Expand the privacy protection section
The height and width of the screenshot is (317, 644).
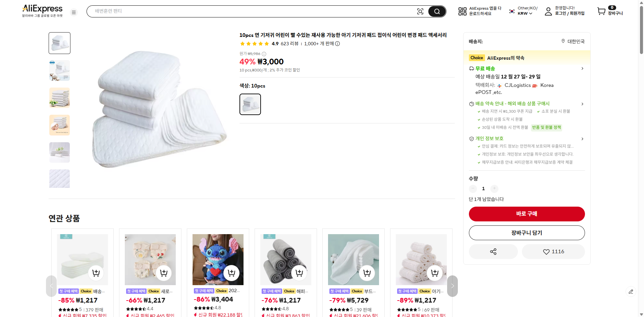pos(582,139)
